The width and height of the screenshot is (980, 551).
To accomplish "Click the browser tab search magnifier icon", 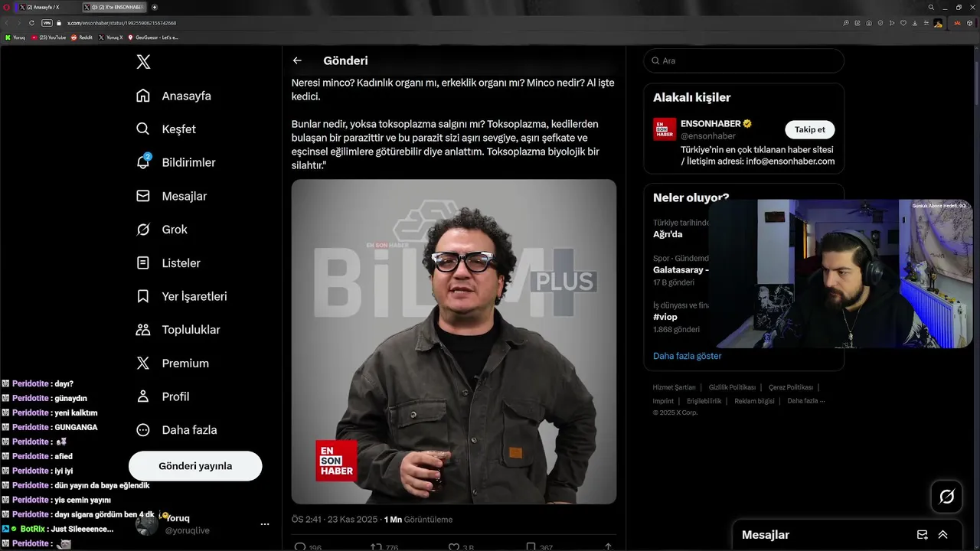I will (x=931, y=7).
